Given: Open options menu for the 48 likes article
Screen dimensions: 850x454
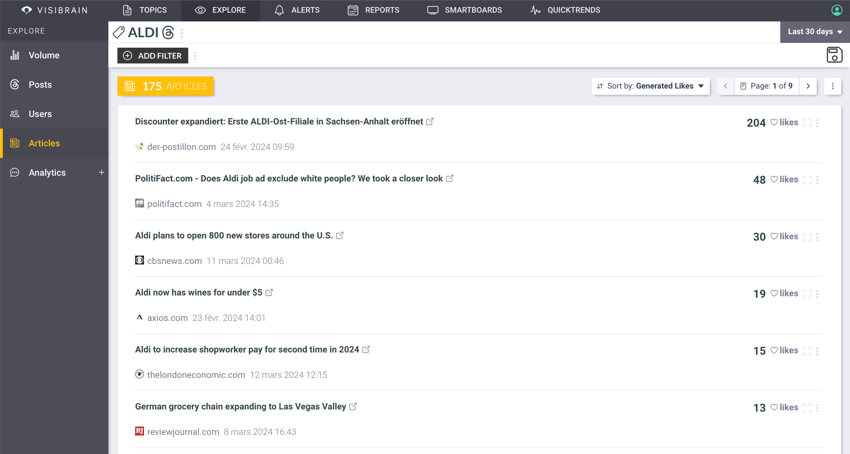Looking at the screenshot, I should [x=817, y=180].
